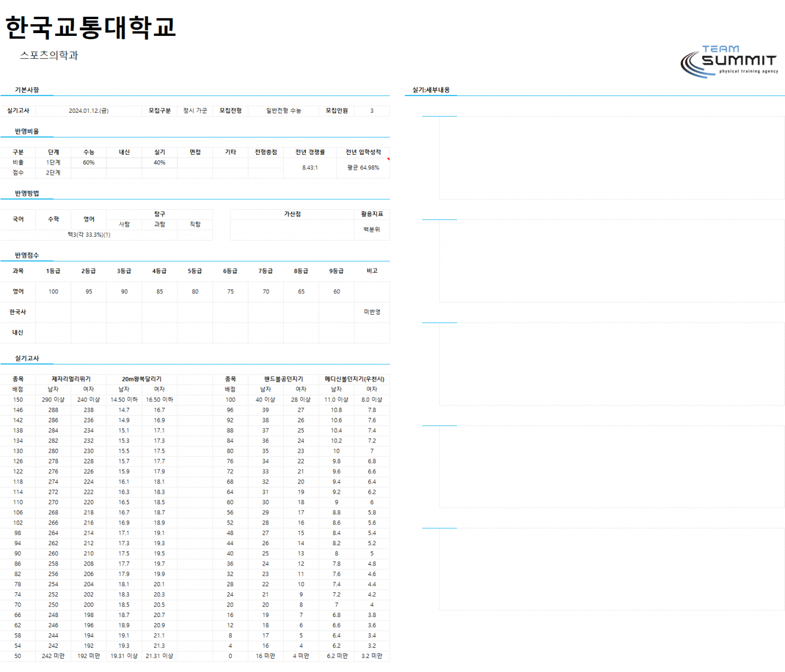
Task: Click the 2단계 cell
Action: 53,173
